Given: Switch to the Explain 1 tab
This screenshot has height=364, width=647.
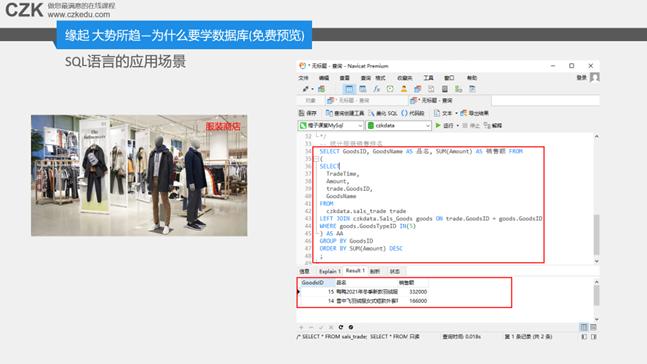Looking at the screenshot, I should pyautogui.click(x=330, y=272).
